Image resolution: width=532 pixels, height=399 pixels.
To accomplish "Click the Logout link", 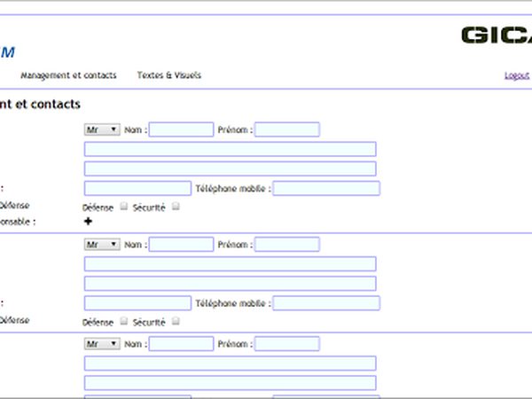I will tap(517, 75).
